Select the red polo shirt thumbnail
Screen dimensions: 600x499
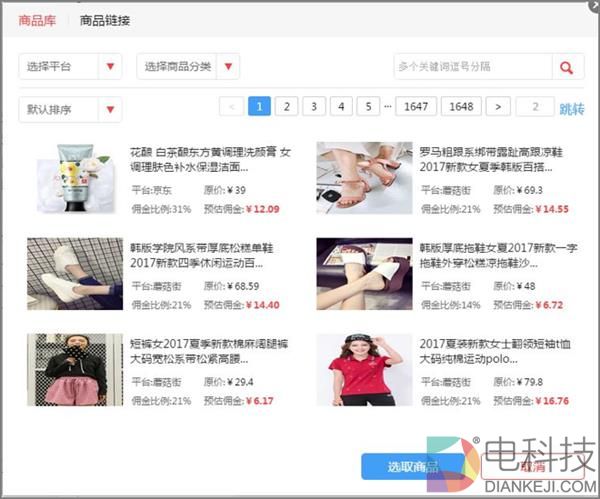364,370
